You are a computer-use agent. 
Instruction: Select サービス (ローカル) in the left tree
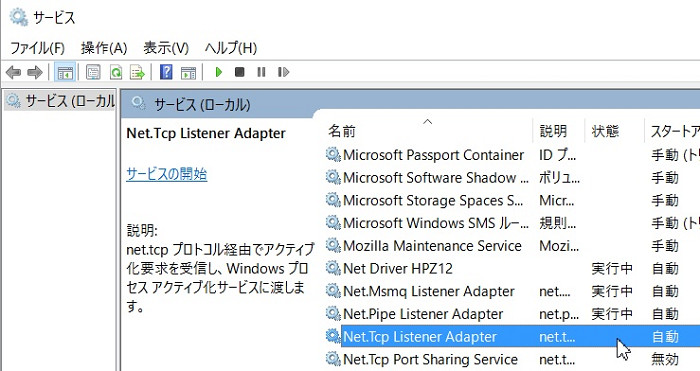point(61,101)
